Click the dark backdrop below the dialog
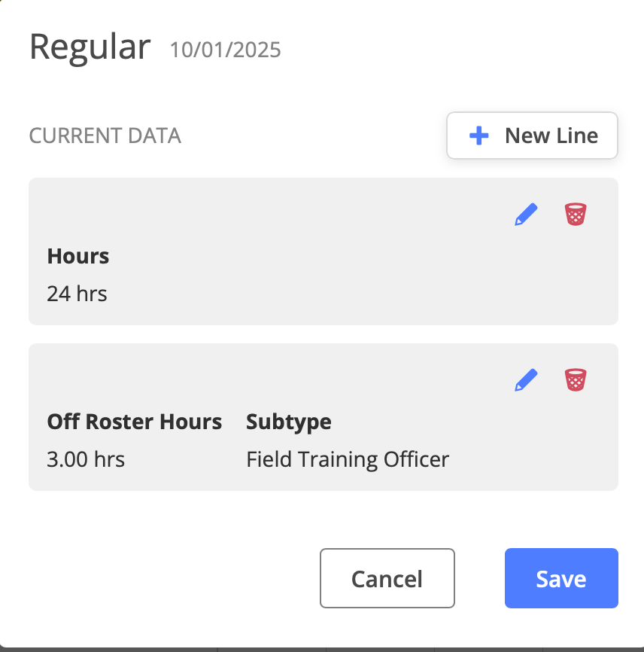This screenshot has width=644, height=652. click(x=322, y=649)
